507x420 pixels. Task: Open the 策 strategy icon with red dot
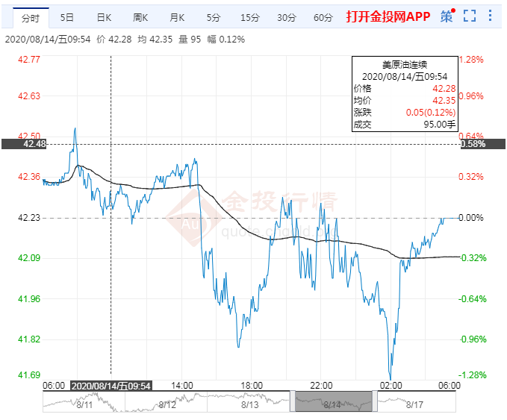point(447,16)
